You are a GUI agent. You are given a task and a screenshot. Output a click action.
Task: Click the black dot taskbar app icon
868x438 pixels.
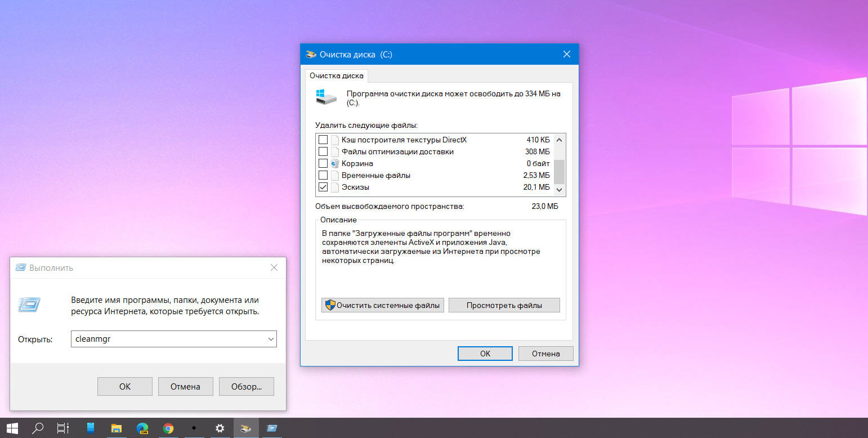(x=194, y=428)
